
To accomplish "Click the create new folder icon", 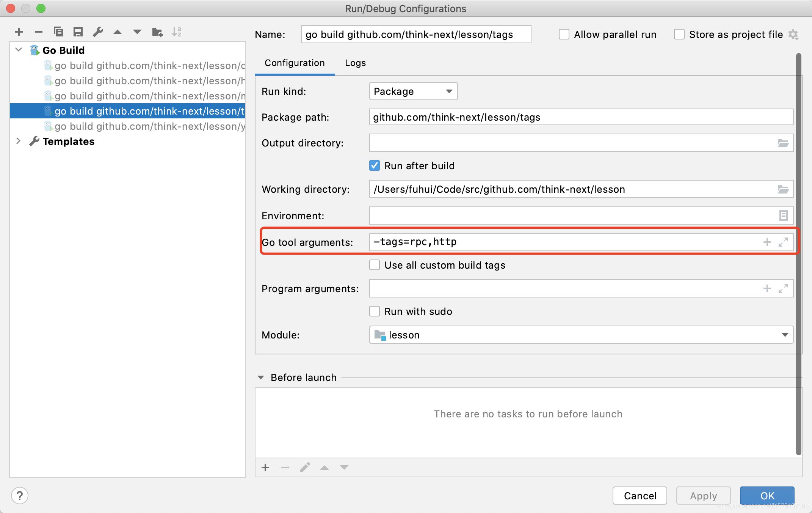I will coord(157,32).
